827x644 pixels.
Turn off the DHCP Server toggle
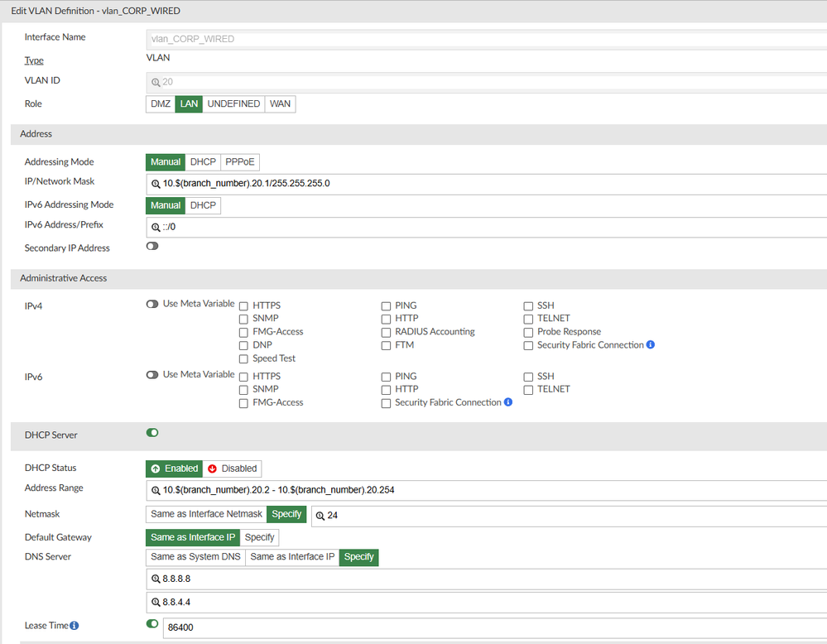[152, 433]
